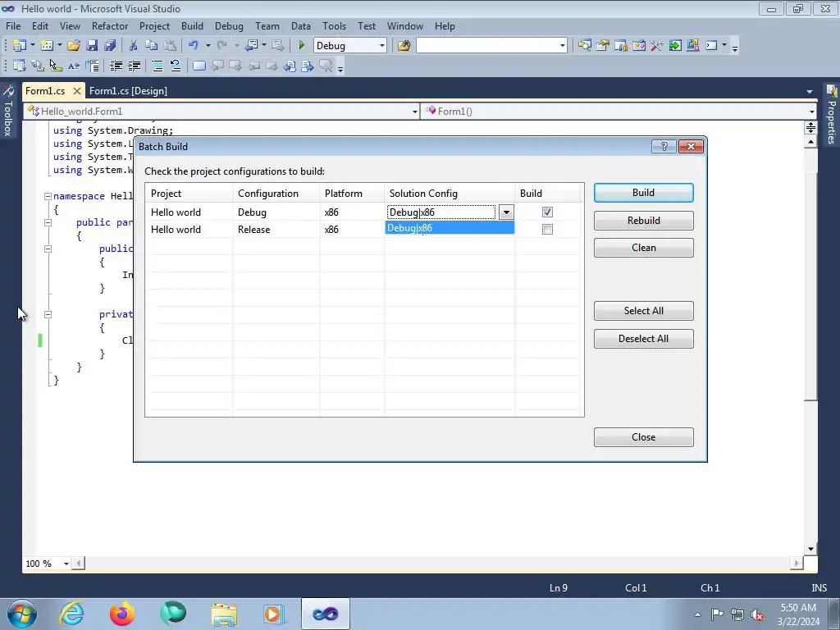Click the Copy icon in toolbar
840x630 pixels.
[x=152, y=46]
